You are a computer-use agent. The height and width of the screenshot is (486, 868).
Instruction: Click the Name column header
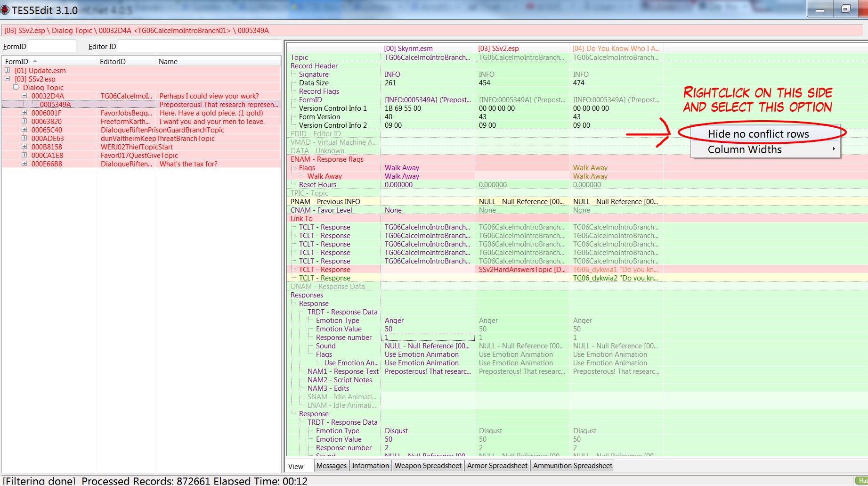[168, 61]
